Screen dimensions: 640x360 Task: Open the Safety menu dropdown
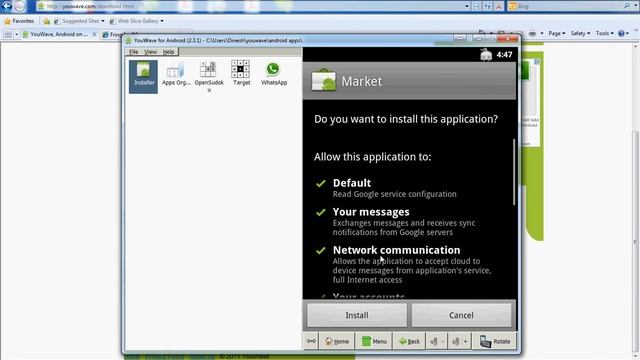(580, 33)
